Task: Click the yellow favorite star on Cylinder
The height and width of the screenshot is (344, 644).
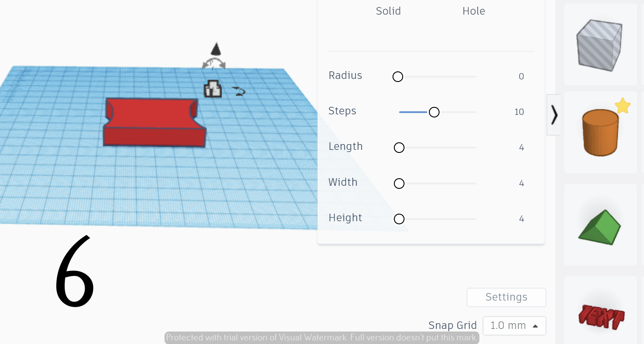Action: pyautogui.click(x=623, y=106)
